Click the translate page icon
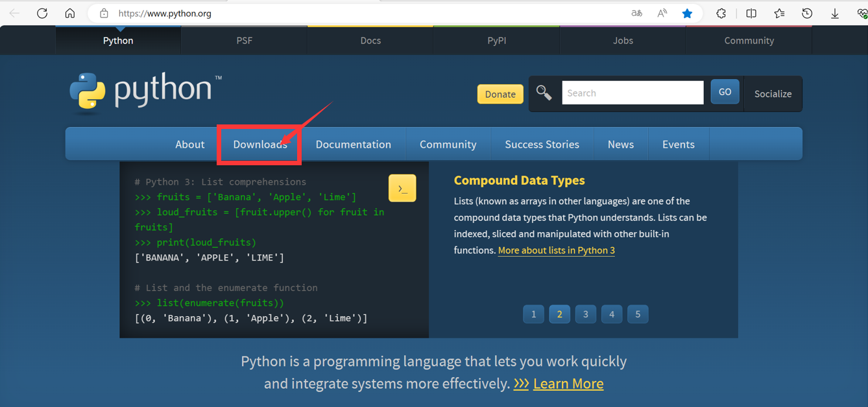Screen dimensions: 868x407 point(636,13)
